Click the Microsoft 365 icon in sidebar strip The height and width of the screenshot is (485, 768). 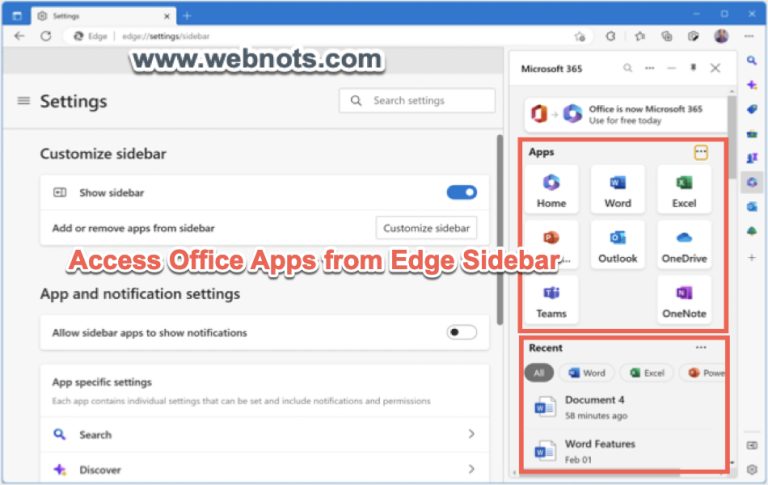(x=752, y=182)
